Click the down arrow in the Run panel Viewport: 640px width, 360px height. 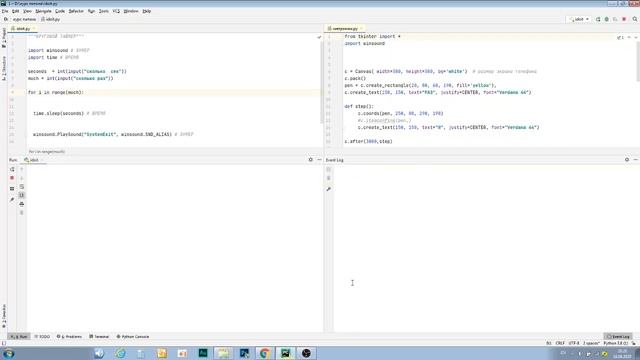click(22, 178)
